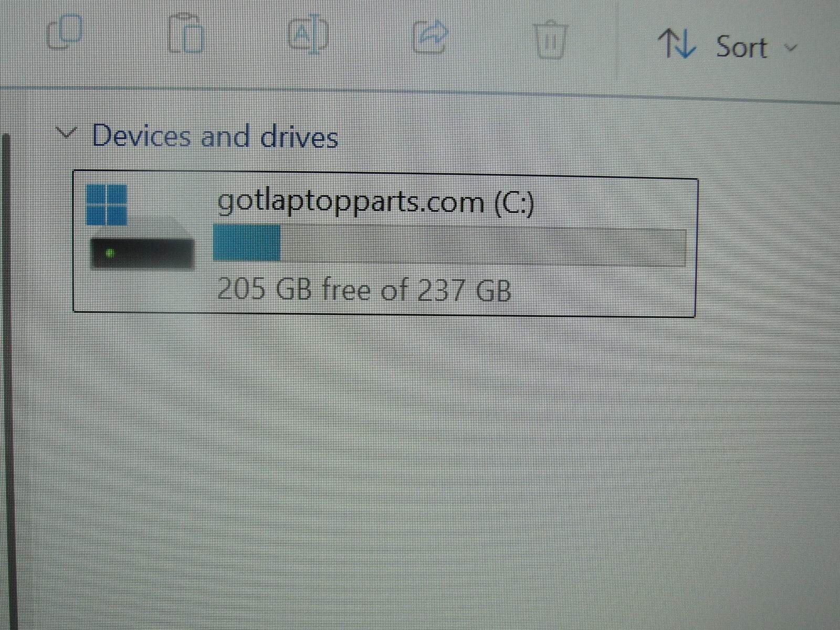The height and width of the screenshot is (630, 840).
Task: Select the Devices and drives group header
Action: 215,136
